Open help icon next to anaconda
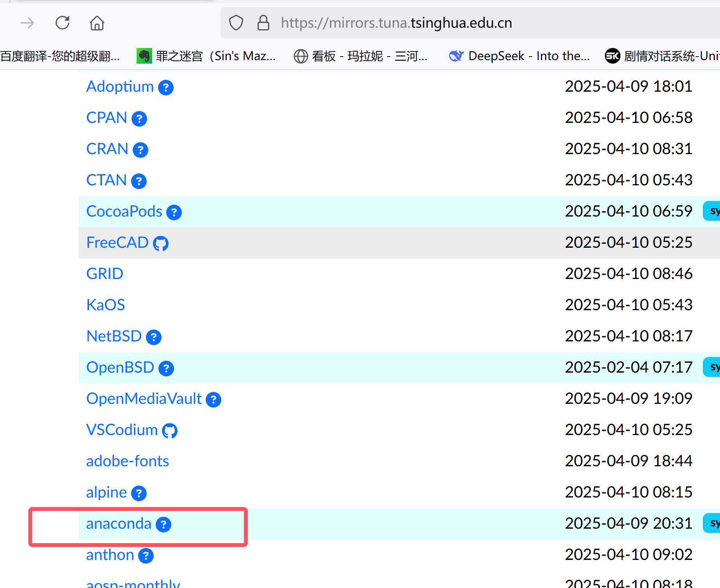720x588 pixels. tap(164, 524)
